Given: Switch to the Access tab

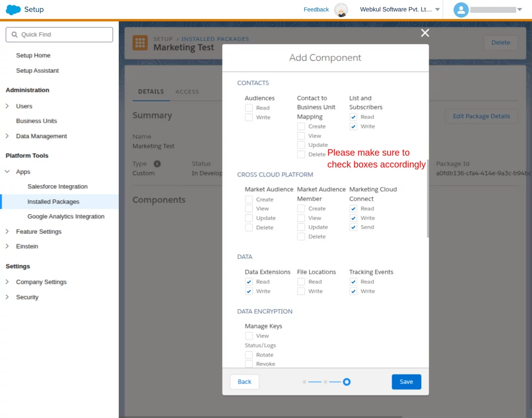Looking at the screenshot, I should 187,92.
